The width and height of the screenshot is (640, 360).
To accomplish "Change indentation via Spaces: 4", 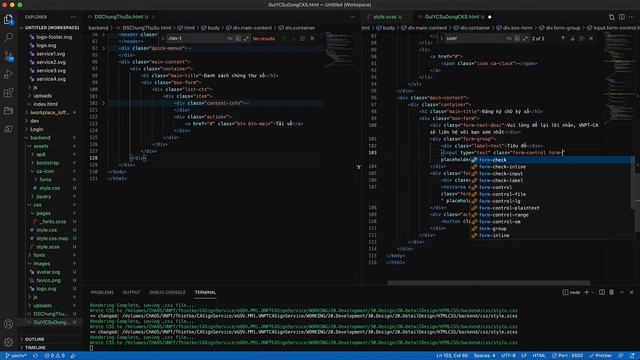I will click(484, 356).
